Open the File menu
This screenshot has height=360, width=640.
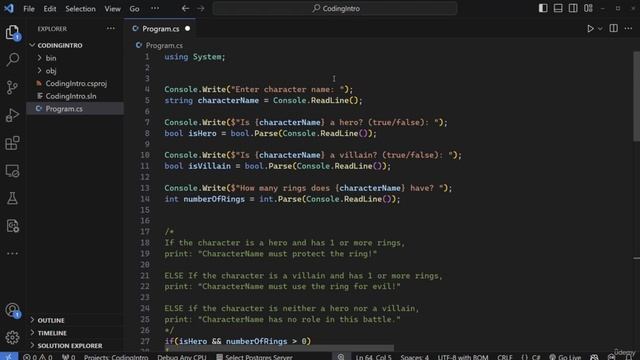(x=29, y=9)
